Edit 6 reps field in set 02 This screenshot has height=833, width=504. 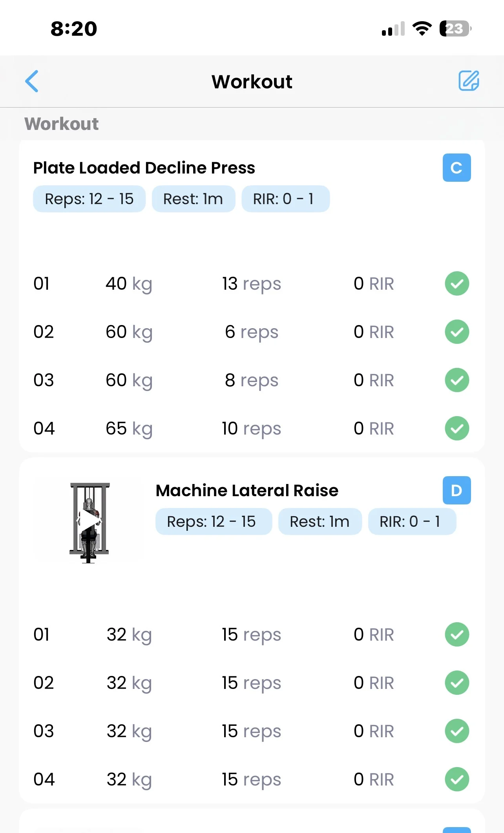[252, 332]
